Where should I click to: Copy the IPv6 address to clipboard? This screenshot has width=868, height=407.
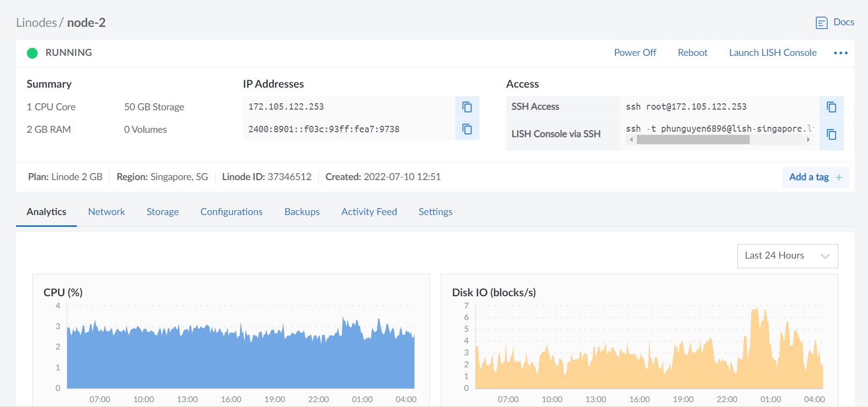click(467, 129)
